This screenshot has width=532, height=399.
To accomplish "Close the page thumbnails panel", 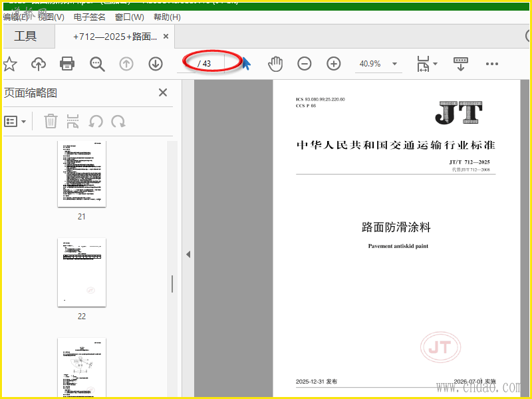I will tap(163, 92).
